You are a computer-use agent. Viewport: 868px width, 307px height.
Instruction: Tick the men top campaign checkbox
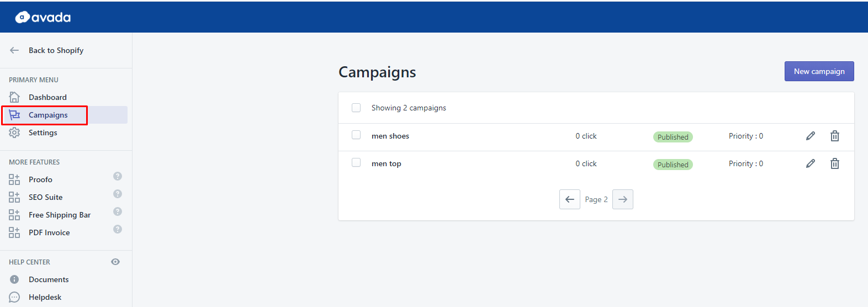(x=356, y=162)
